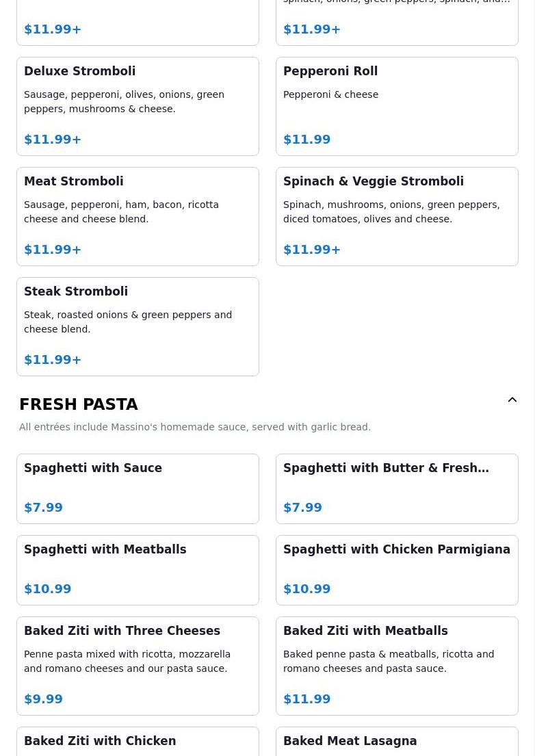The height and width of the screenshot is (756, 535).
Task: Open Spaghetti with Butter & Fresh item
Action: point(397,489)
